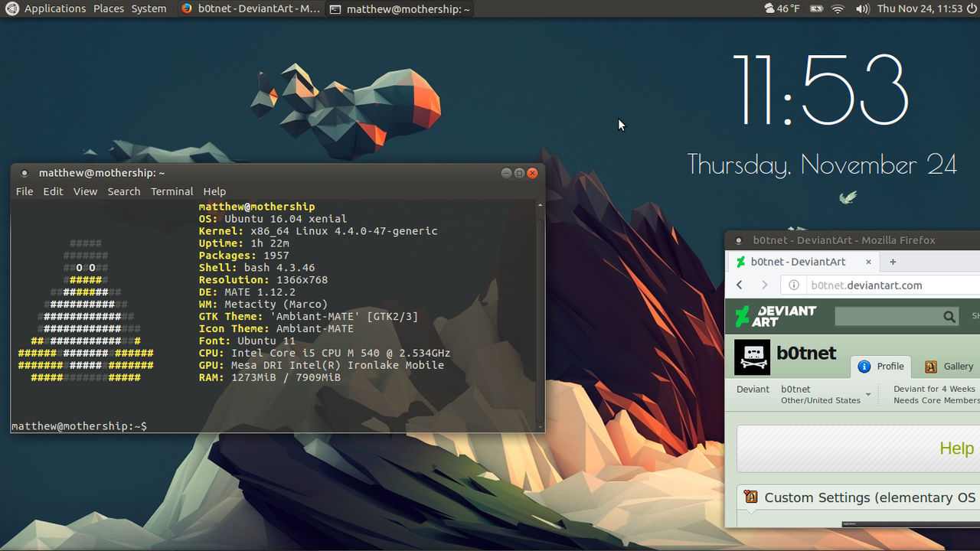Viewport: 980px width, 551px height.
Task: Click the Firefox window menu dot icon
Action: [x=739, y=240]
